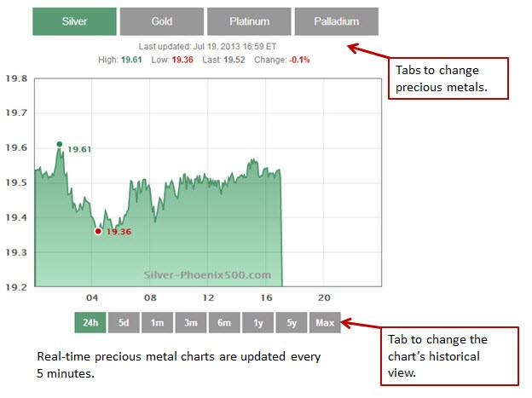Show the Palladium tab
Screen dimensions: 532x398
coord(335,21)
